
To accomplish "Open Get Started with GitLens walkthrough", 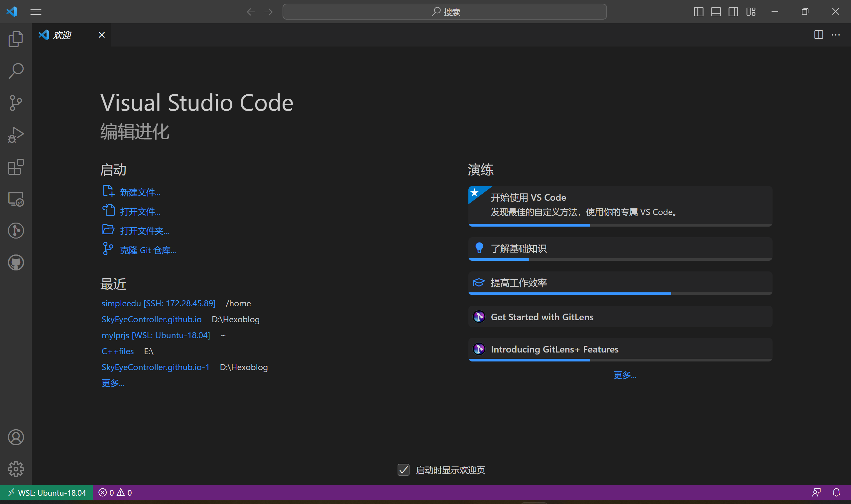I will tap(620, 317).
